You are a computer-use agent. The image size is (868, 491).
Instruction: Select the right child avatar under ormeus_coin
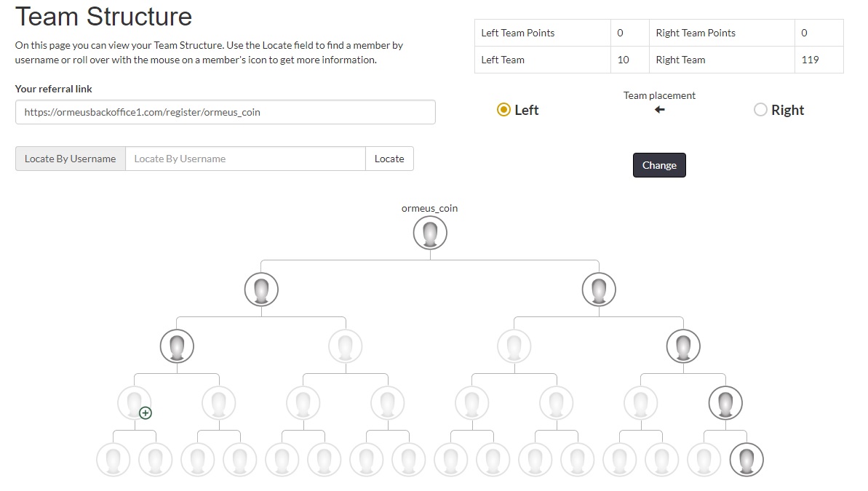click(599, 290)
